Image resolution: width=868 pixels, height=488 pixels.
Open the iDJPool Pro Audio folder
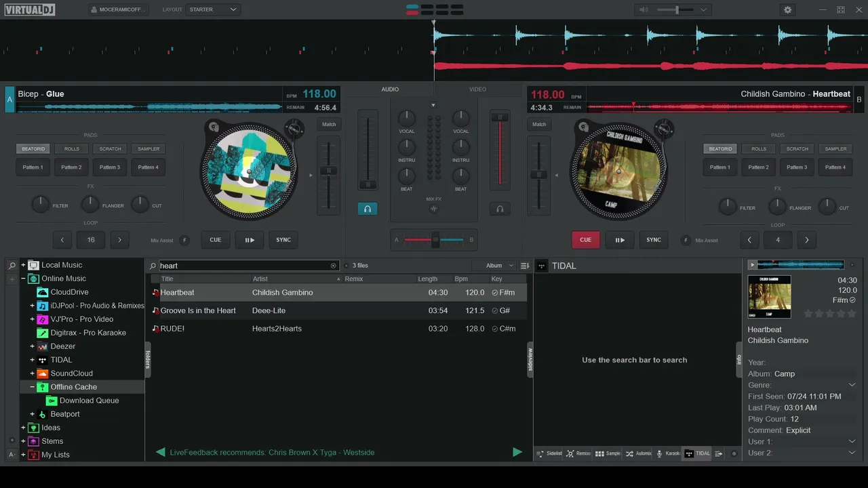[x=97, y=306]
